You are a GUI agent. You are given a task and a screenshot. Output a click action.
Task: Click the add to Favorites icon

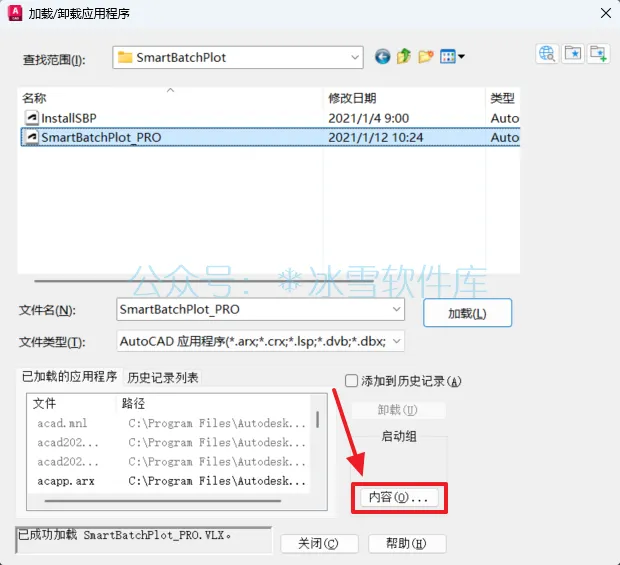598,53
